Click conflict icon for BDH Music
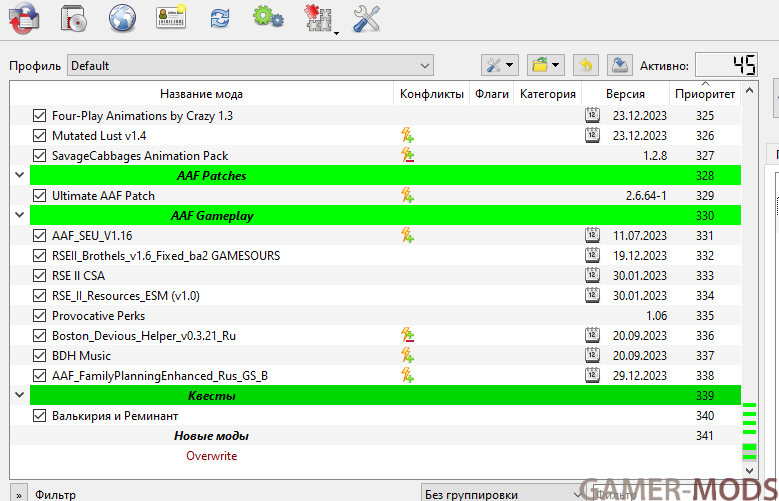This screenshot has height=501, width=779. point(407,356)
